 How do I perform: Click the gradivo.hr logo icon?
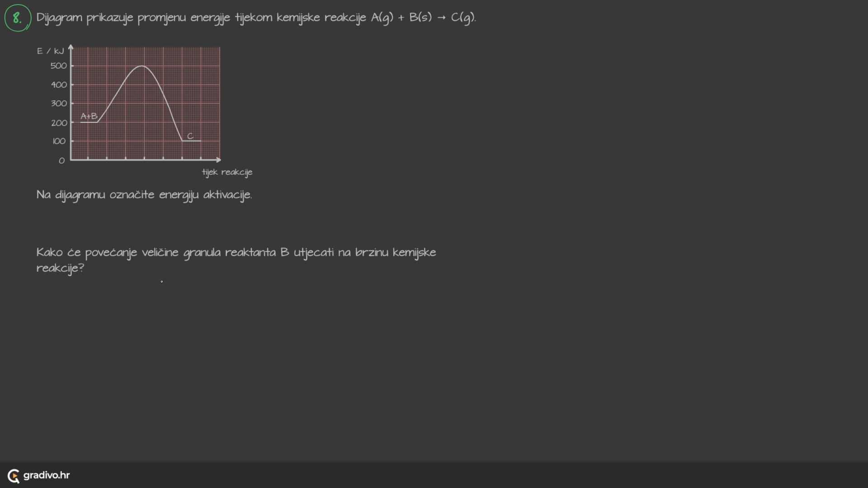(x=14, y=476)
